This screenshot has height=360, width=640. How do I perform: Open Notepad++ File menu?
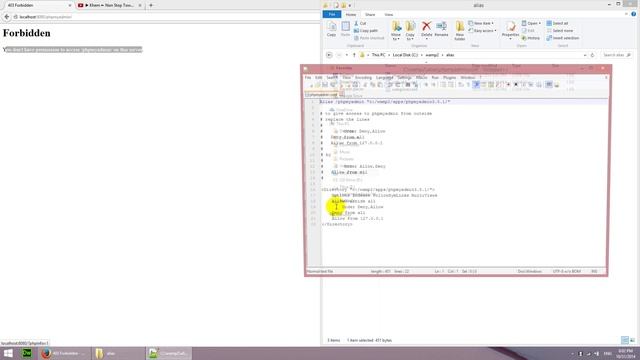tap(308, 78)
